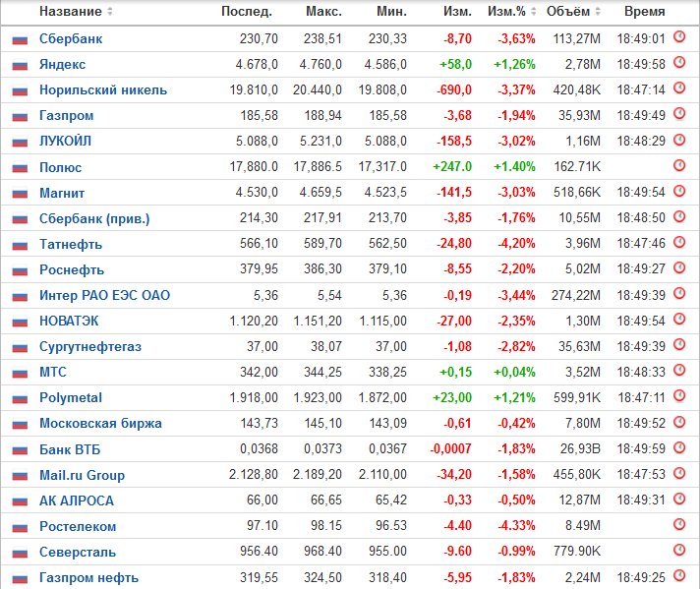Sort by the Объём column arrows

tap(598, 12)
